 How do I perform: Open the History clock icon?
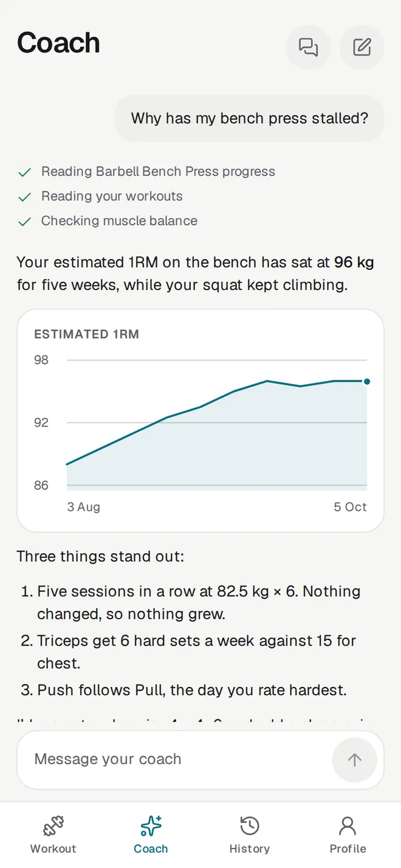(x=250, y=826)
